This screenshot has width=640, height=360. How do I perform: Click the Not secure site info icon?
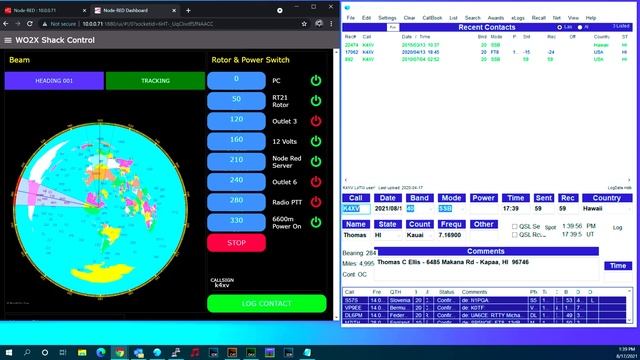(45, 24)
